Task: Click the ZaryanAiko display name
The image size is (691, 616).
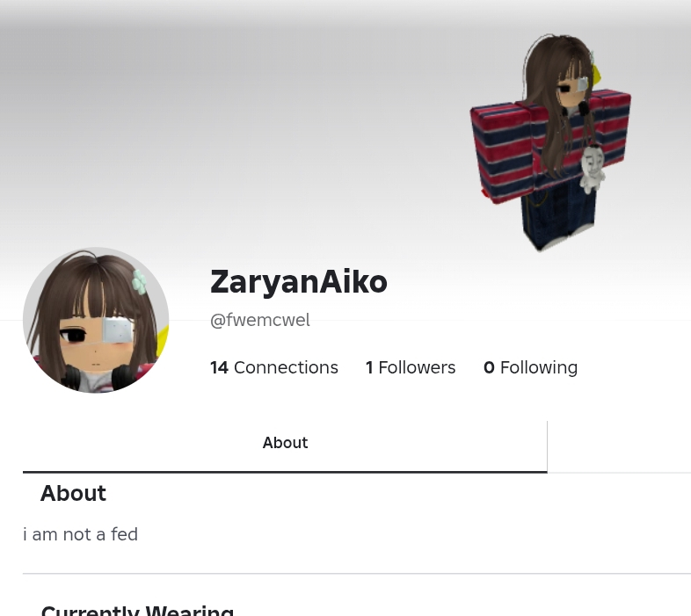Action: (299, 282)
